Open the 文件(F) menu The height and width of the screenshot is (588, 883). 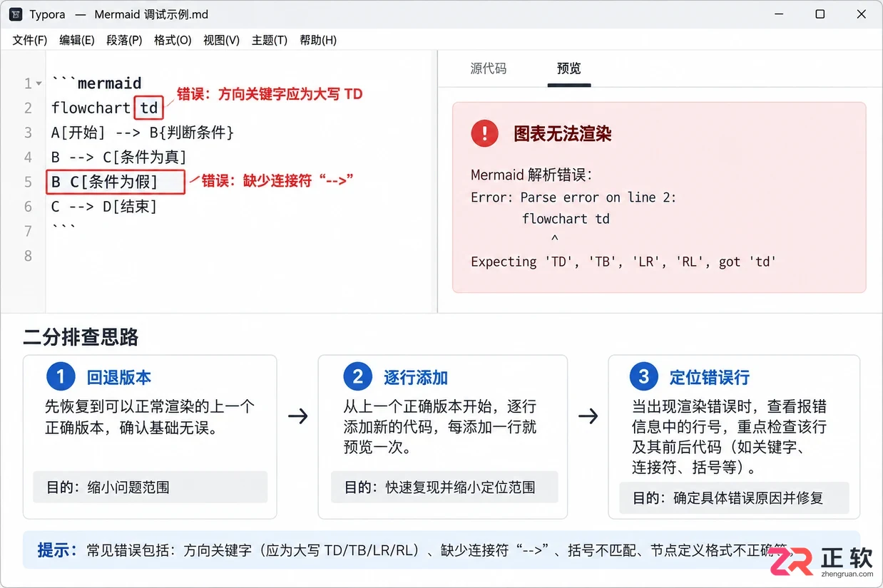(x=29, y=40)
